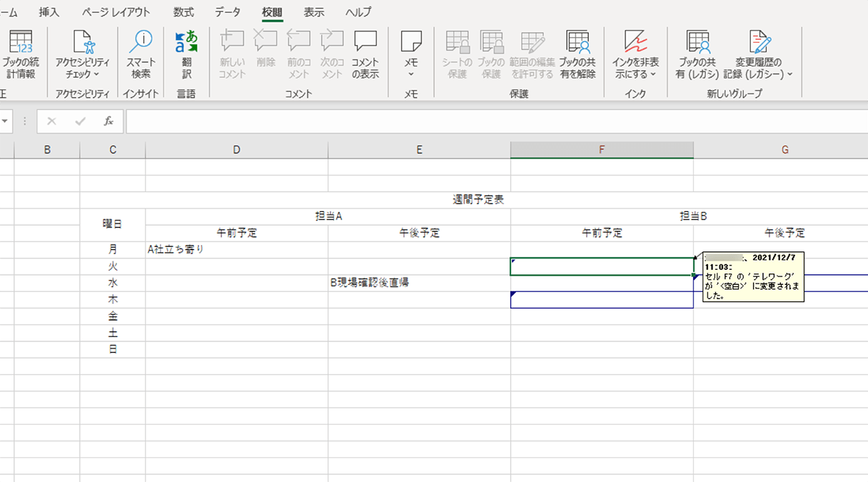This screenshot has height=482, width=868.
Task: Switch to the ページ レイアウト tab
Action: click(x=116, y=12)
